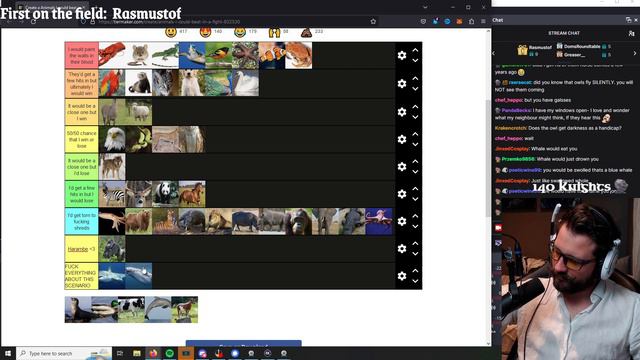Viewport: 640px width, 360px height.
Task: Move '50/50 chance' tier down
Action: [x=415, y=144]
